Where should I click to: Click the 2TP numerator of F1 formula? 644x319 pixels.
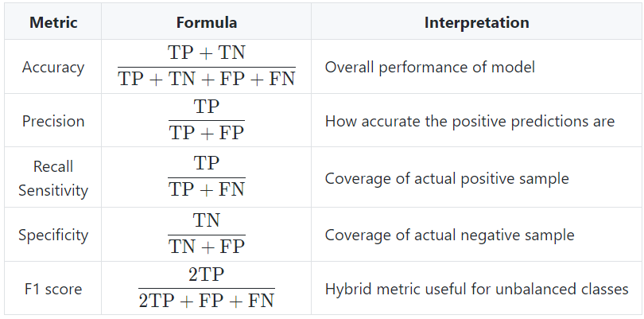[207, 275]
